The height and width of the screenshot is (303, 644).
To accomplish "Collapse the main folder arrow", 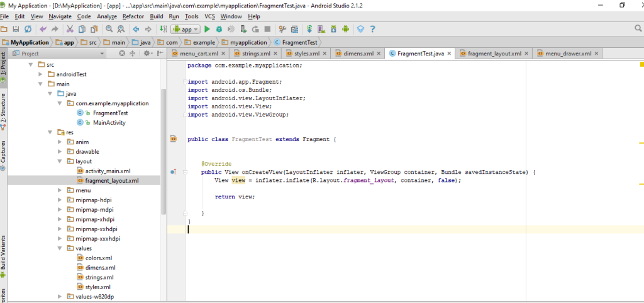I will click(40, 84).
